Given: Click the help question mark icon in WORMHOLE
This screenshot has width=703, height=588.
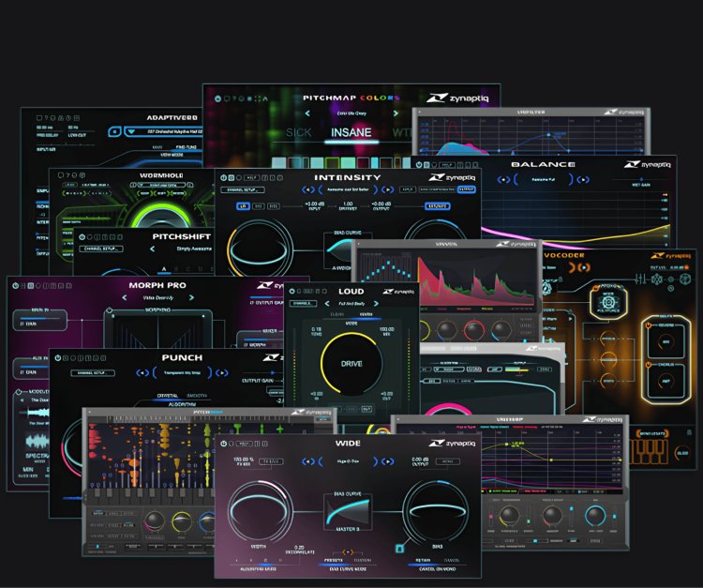Looking at the screenshot, I should [x=67, y=175].
